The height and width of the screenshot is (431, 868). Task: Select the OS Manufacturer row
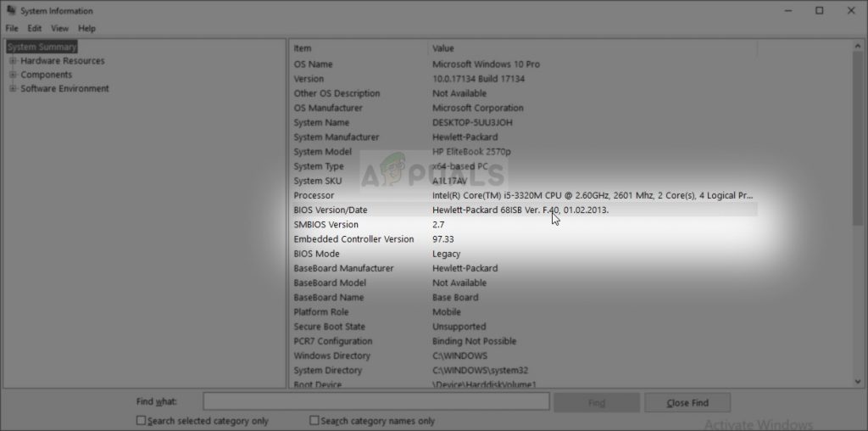pos(523,108)
